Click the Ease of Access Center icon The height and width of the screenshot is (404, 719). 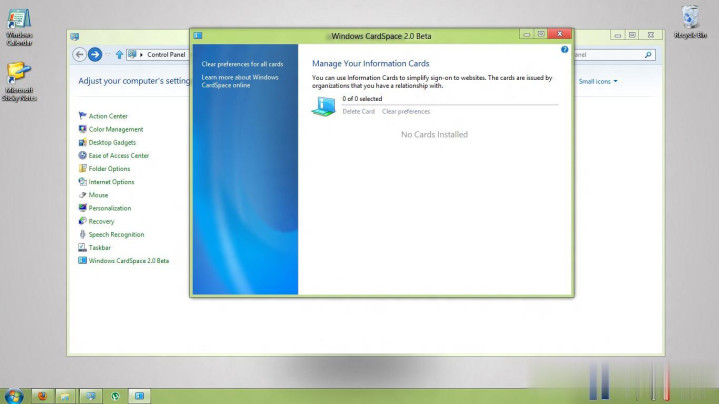coord(83,155)
